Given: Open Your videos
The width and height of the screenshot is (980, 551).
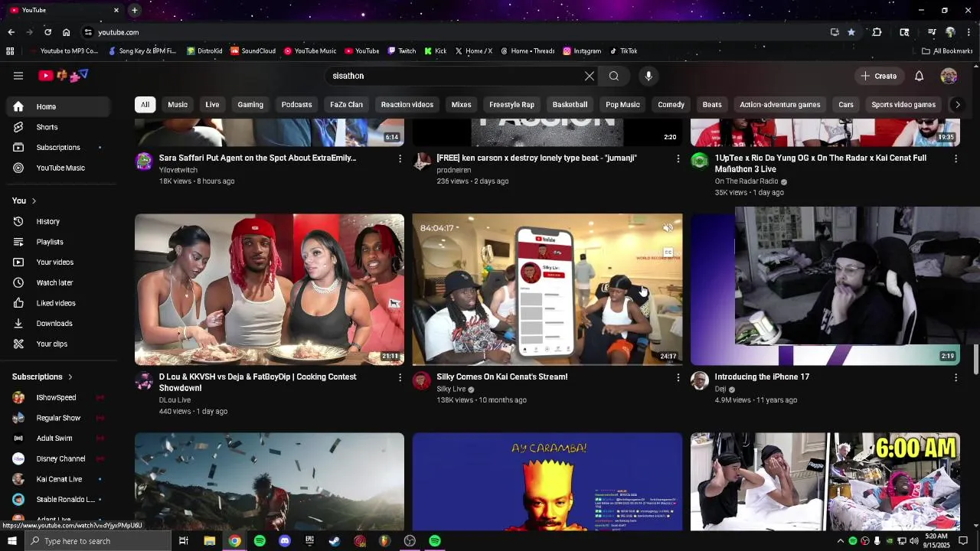Looking at the screenshot, I should (x=59, y=262).
